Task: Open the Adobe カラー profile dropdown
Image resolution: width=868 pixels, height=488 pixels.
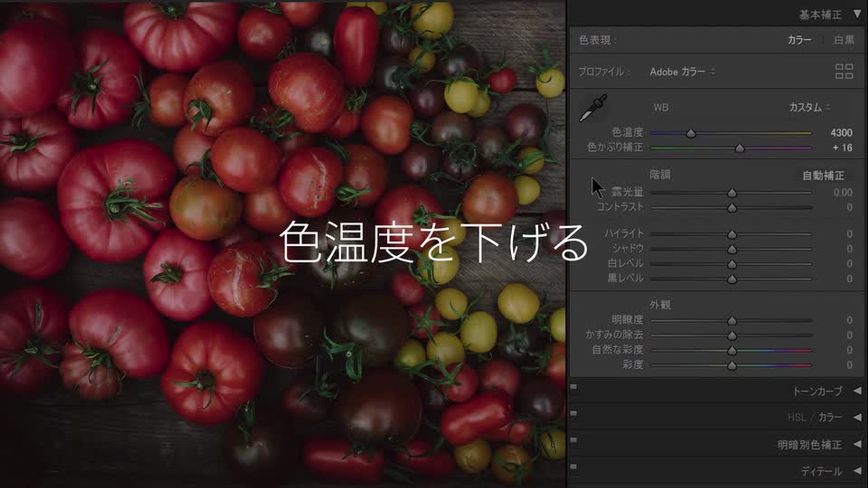Action: coord(682,72)
